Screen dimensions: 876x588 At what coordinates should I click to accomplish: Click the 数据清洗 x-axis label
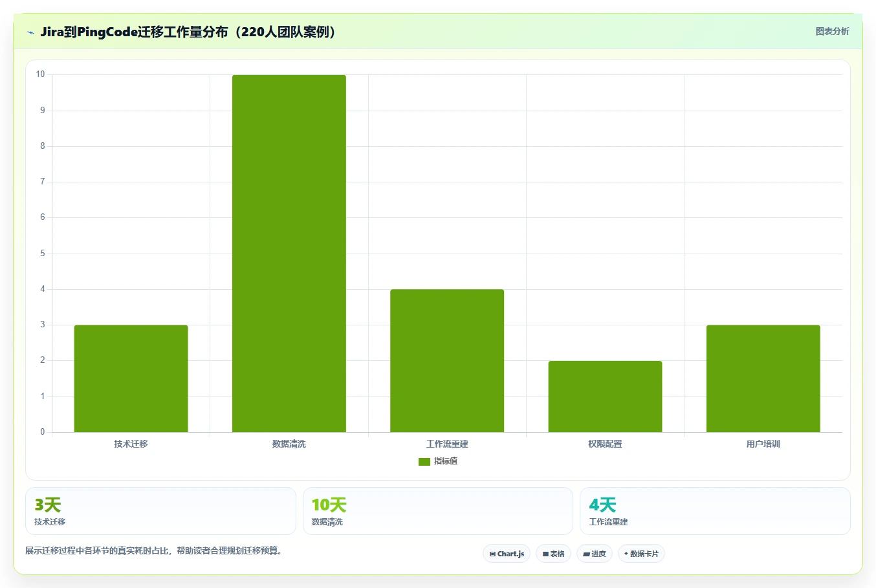[x=289, y=444]
